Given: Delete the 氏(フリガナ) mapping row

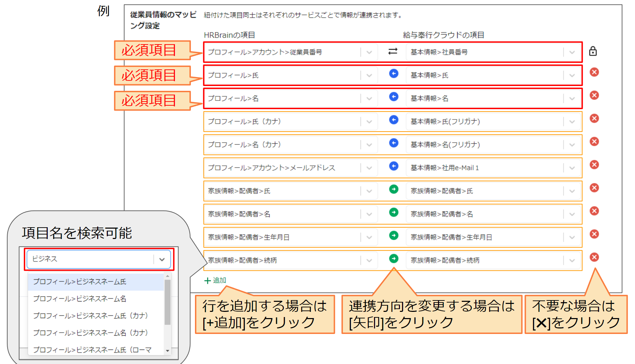Looking at the screenshot, I should pyautogui.click(x=594, y=118).
